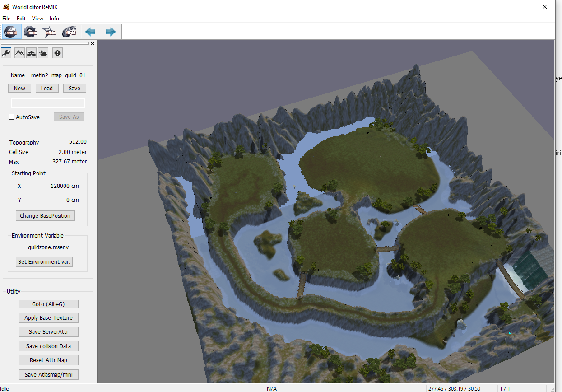Click the Topography value 512.00

(78, 142)
